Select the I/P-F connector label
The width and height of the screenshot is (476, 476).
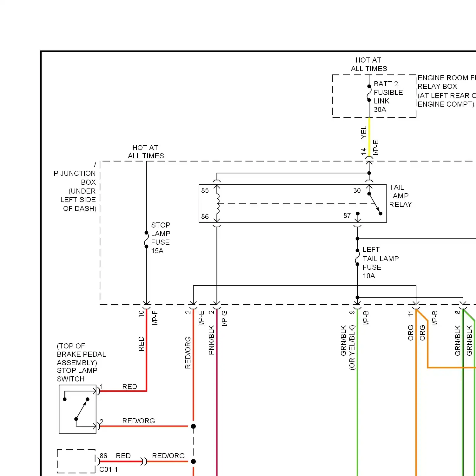tap(155, 318)
